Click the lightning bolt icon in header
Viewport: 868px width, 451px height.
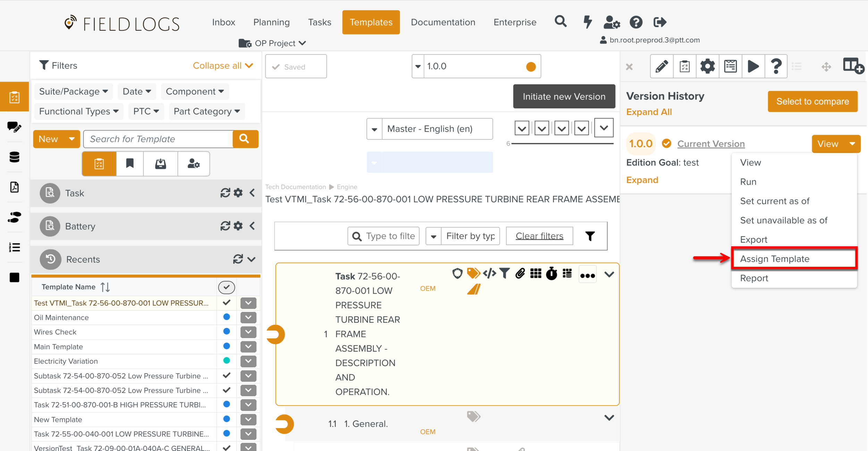(x=587, y=22)
